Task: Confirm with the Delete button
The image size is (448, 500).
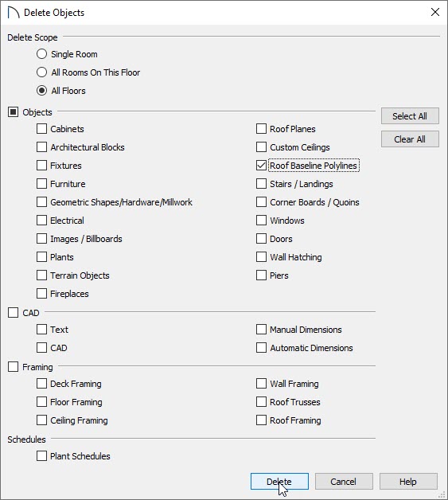Action: [x=279, y=482]
